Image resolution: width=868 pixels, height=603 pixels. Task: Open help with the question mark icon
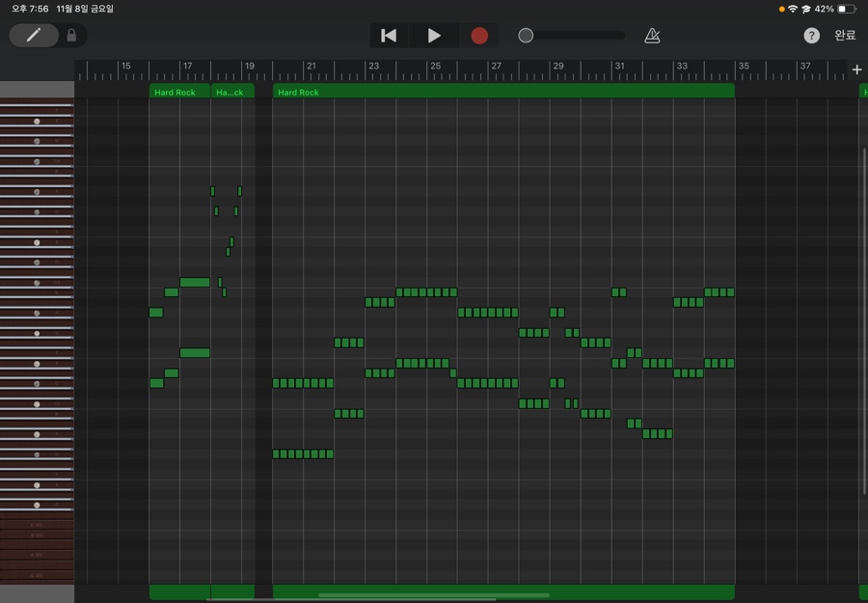click(811, 36)
